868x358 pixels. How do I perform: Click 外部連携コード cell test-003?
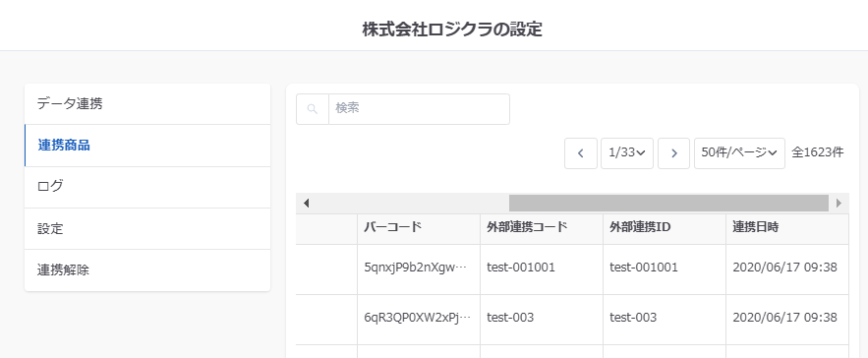pos(542,320)
